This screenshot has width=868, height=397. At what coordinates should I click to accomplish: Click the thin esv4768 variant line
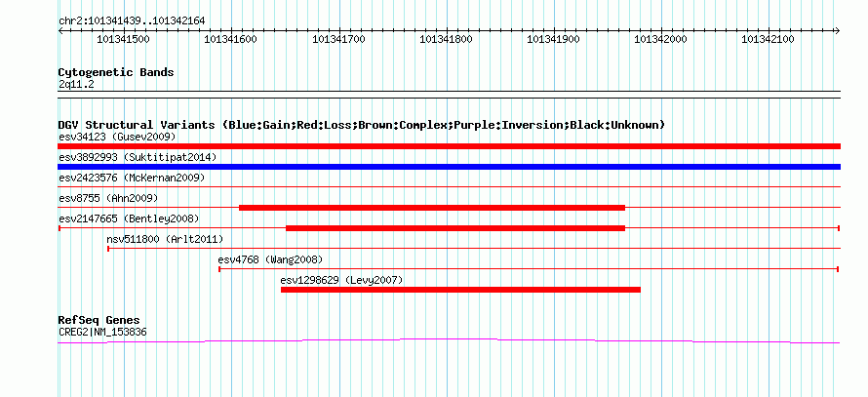tap(529, 269)
